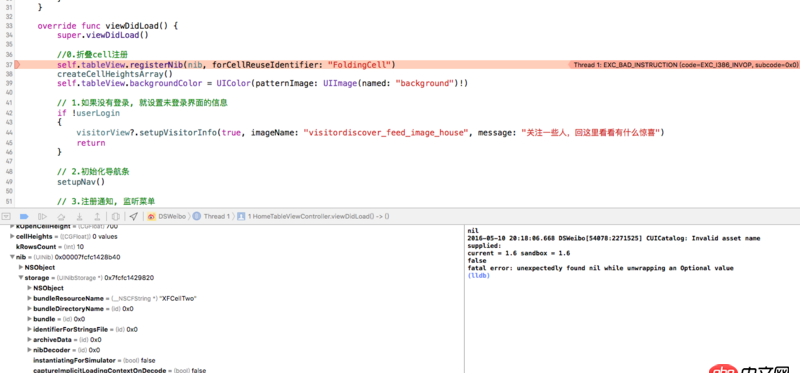
Task: Click line number 42 in the gutter
Action: pyautogui.click(x=8, y=113)
